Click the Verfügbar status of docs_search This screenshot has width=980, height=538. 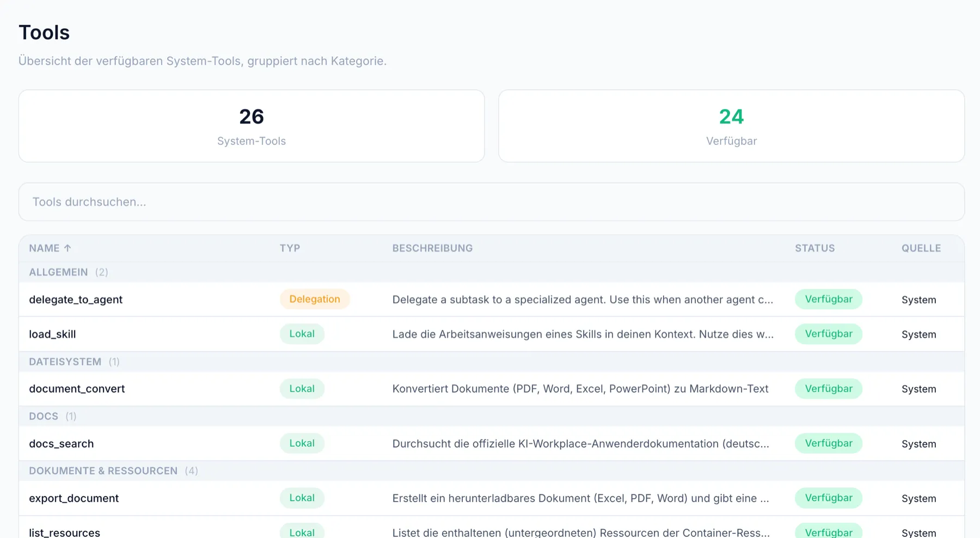(829, 443)
